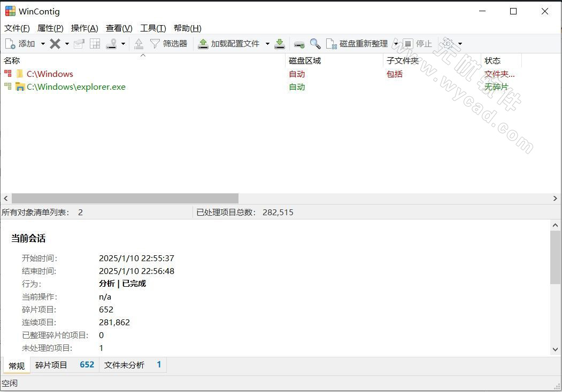Click the grayed folder properties icon in toolbar

tap(79, 44)
